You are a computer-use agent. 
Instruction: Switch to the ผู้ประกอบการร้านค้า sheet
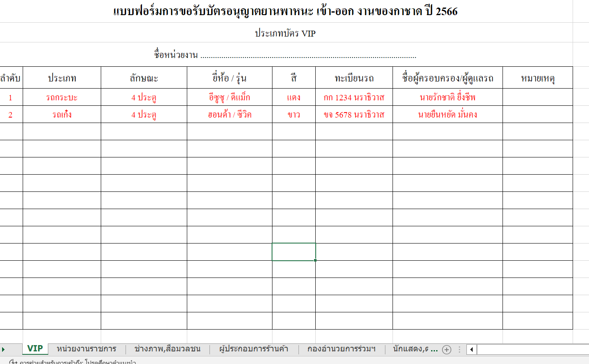pyautogui.click(x=254, y=349)
